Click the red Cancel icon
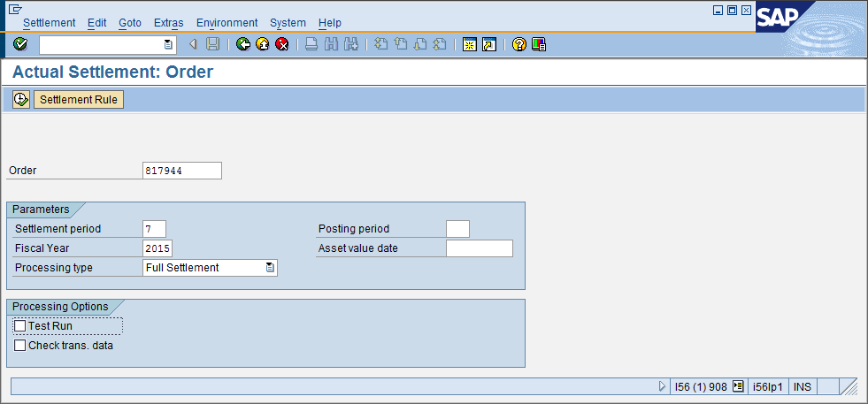 tap(281, 44)
